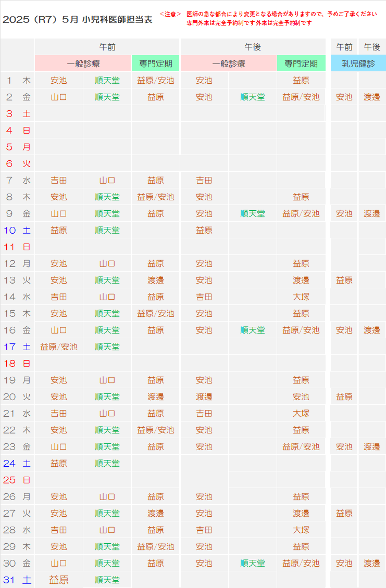Select 乳児健診 渡邊 on May 23
Image resolution: width=386 pixels, height=588 pixels.
point(371,447)
